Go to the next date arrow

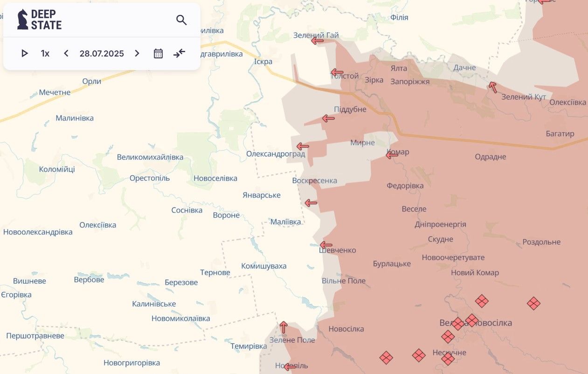137,53
